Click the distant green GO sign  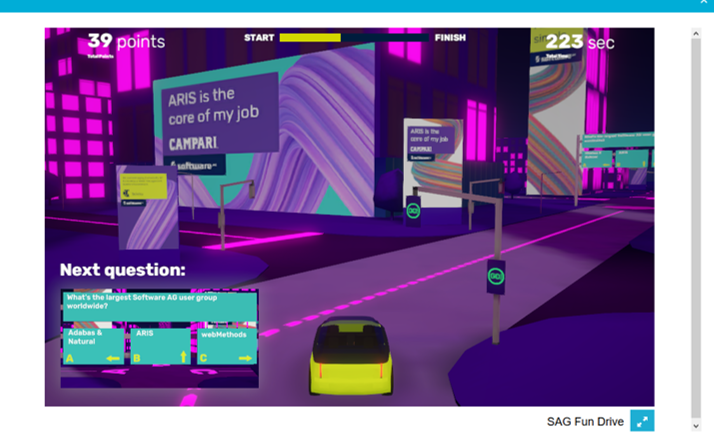pyautogui.click(x=413, y=211)
